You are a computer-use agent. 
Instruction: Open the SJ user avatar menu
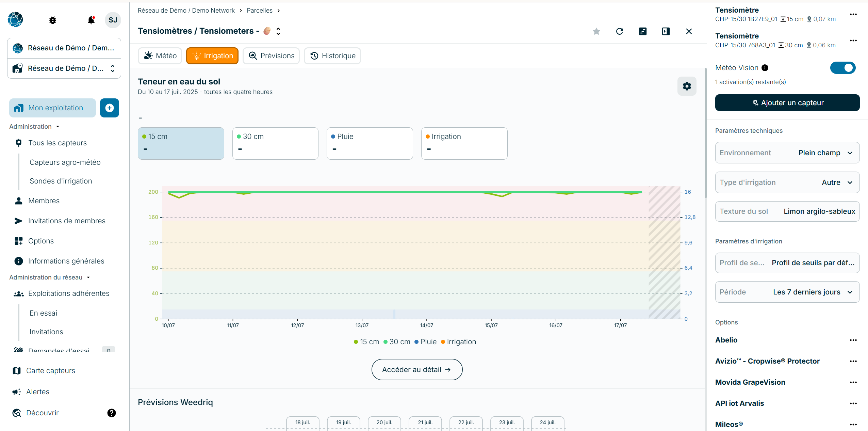click(113, 20)
